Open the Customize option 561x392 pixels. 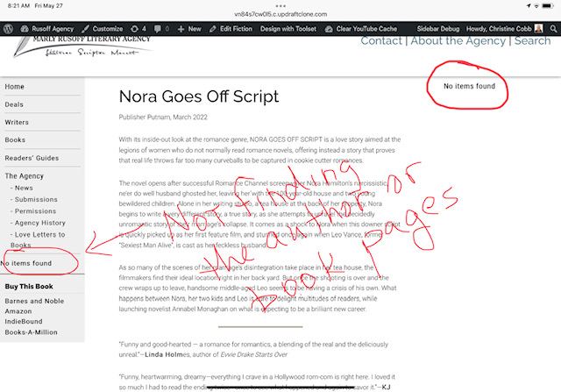coord(102,29)
